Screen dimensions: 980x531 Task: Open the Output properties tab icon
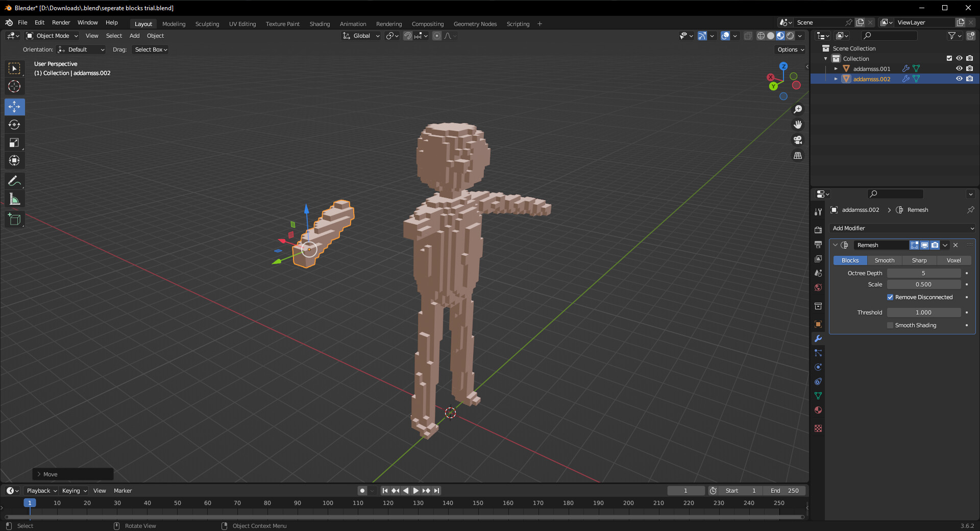pyautogui.click(x=818, y=244)
